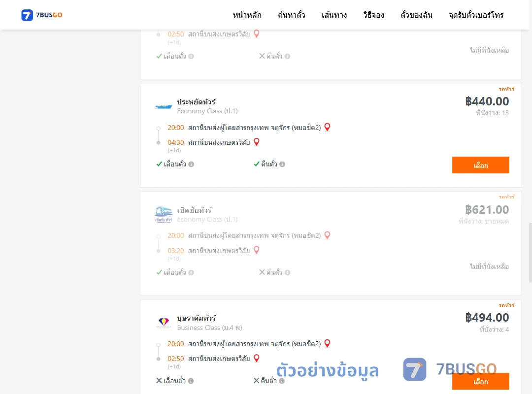Click ไม่มีที่นั่งเหลือ in เชิดชัยทัวร์ card

pos(489,266)
